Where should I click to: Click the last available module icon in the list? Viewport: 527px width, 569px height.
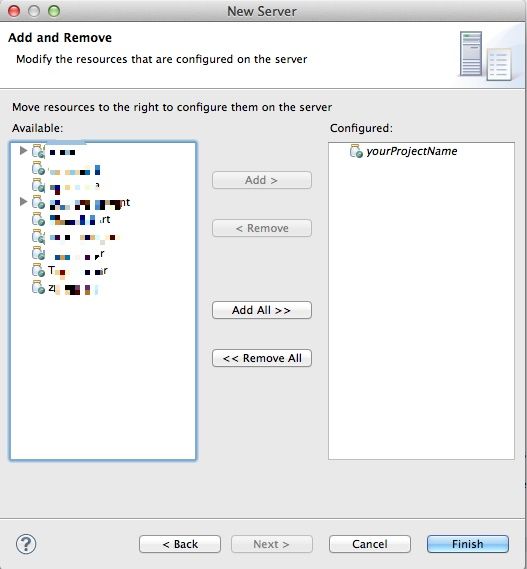(38, 287)
